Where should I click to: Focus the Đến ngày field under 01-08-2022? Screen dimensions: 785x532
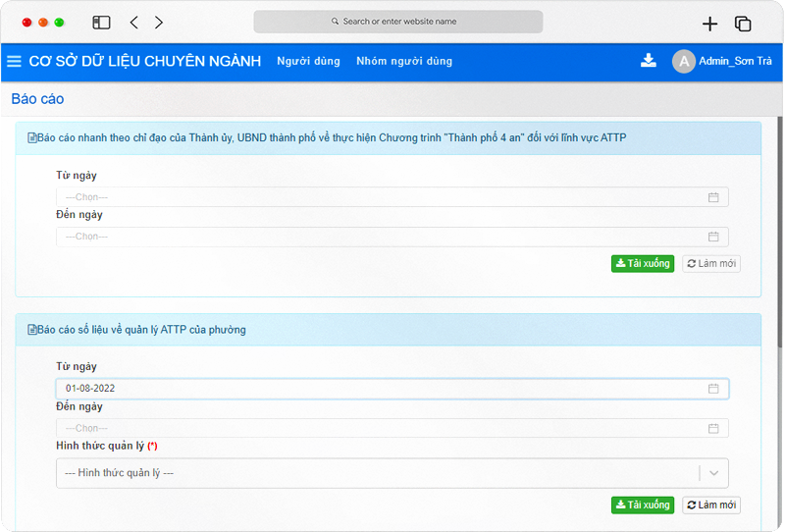(392, 428)
